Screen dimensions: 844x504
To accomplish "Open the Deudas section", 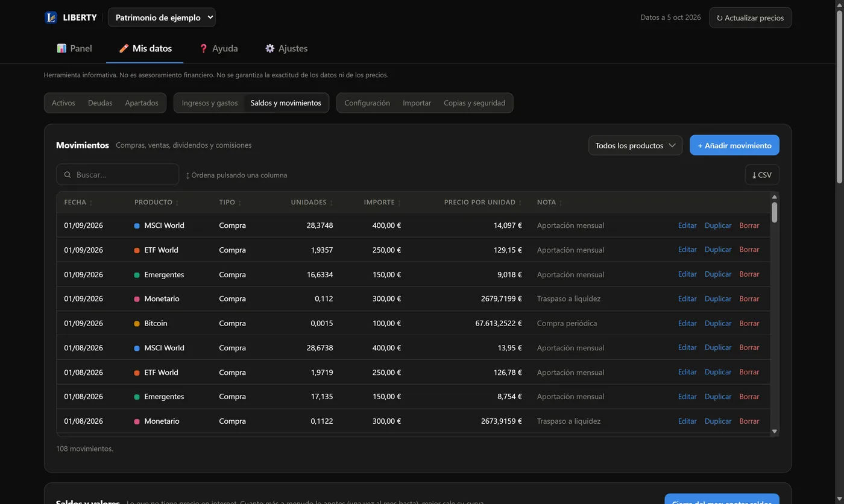I will pyautogui.click(x=100, y=103).
